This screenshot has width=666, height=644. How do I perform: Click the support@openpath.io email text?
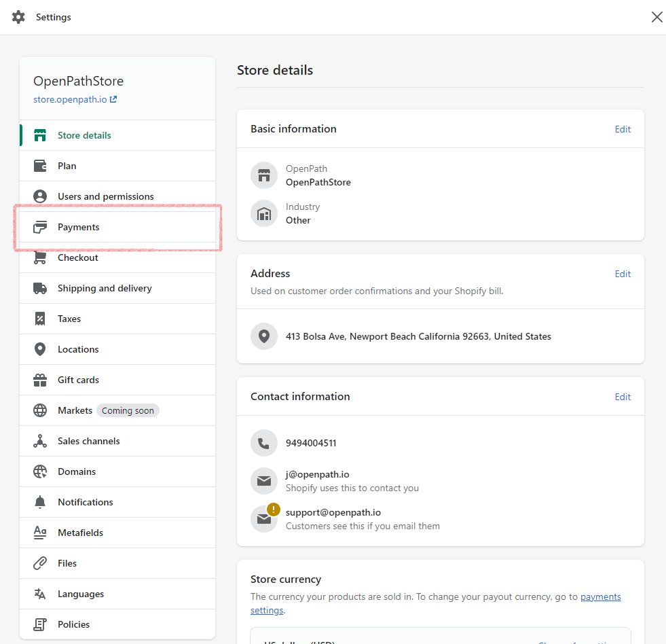[x=333, y=513]
